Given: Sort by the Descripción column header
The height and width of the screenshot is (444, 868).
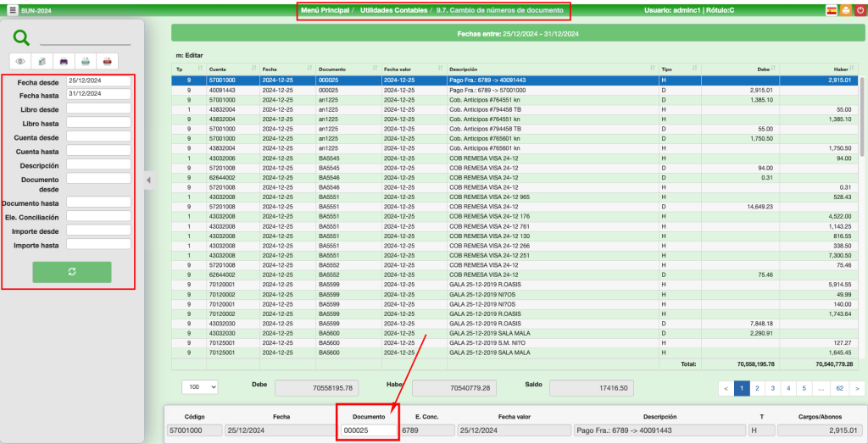Looking at the screenshot, I should click(x=553, y=69).
